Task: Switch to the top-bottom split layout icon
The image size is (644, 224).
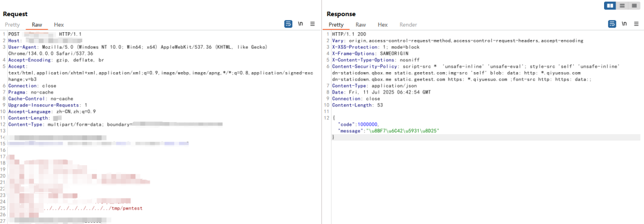Action: (x=622, y=5)
